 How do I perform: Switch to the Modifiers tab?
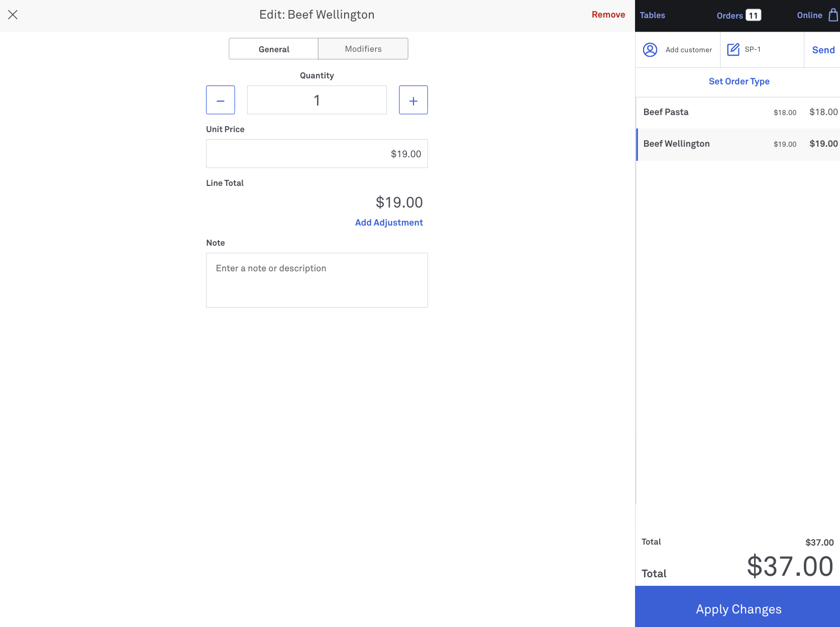(363, 49)
